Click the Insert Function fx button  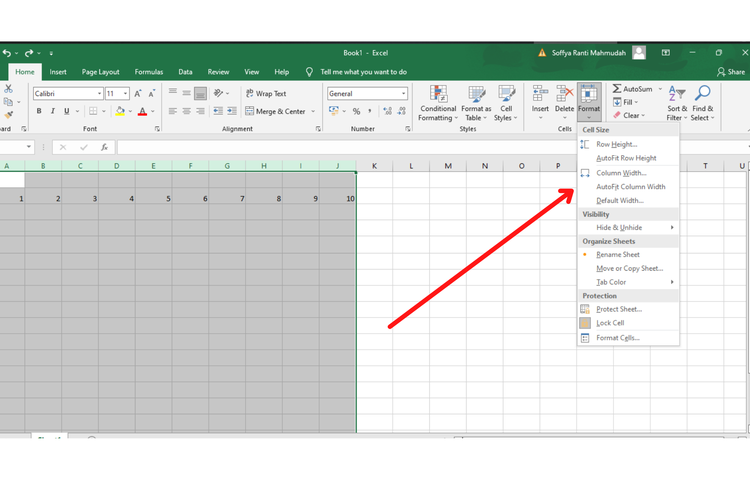[x=104, y=147]
